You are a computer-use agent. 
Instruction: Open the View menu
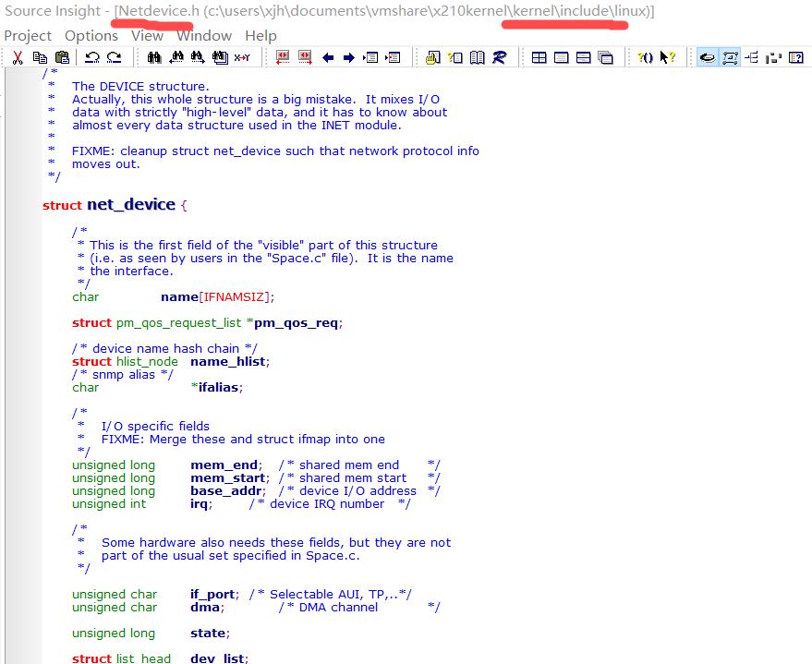pos(147,36)
